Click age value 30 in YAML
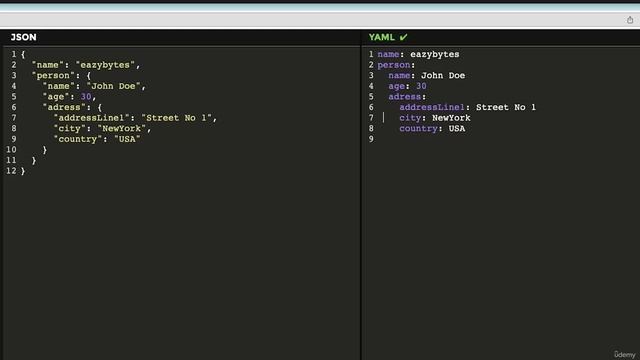 [421, 86]
